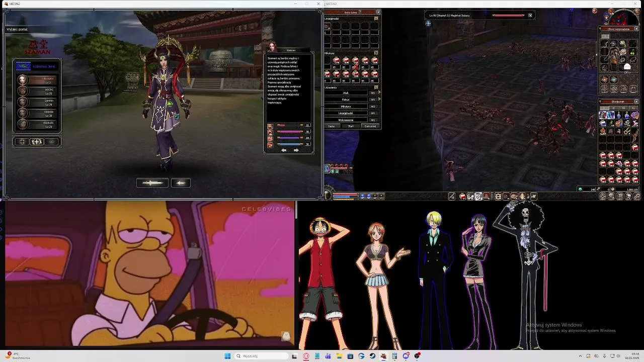Collapse the Mikstury section icon
The width and height of the screenshot is (644, 362).
pyautogui.click(x=376, y=53)
